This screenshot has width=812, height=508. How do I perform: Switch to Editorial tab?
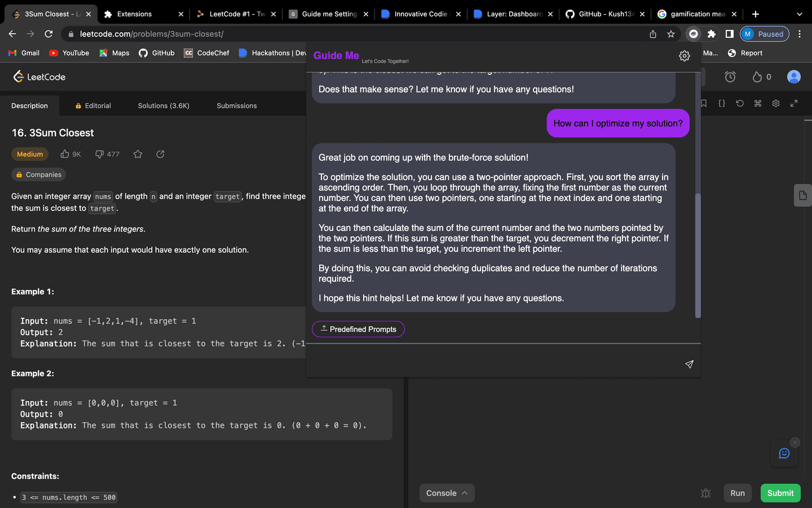pos(93,106)
